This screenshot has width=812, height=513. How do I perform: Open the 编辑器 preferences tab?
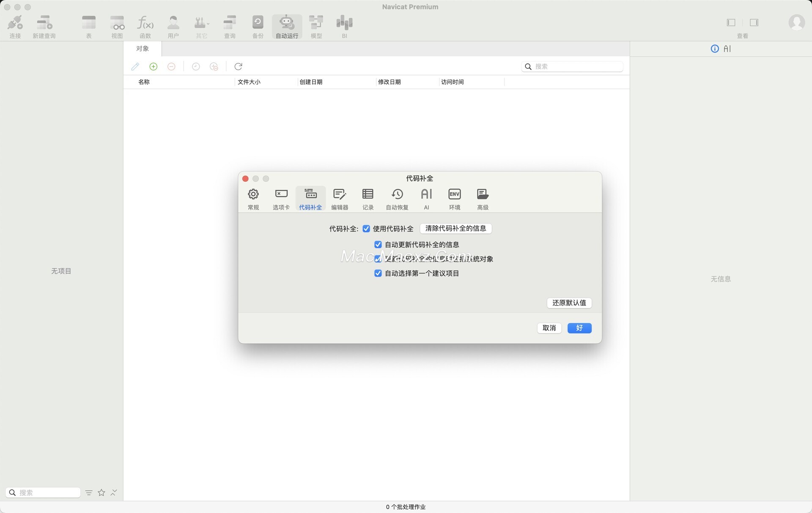click(x=340, y=199)
